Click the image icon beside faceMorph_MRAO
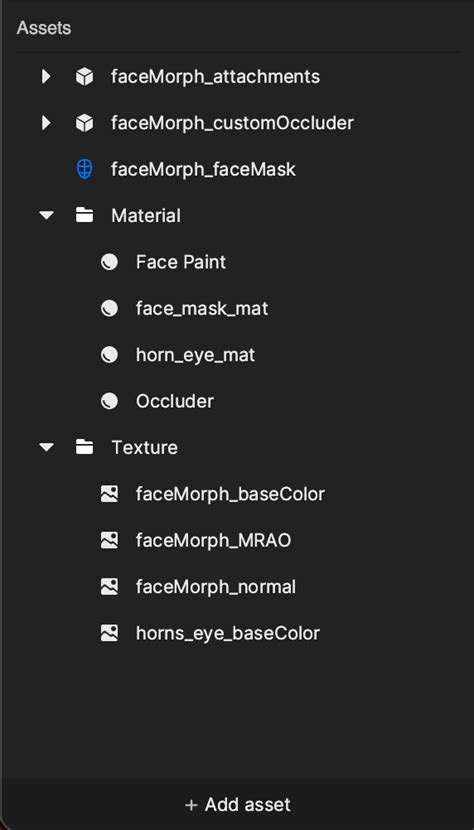474x830 pixels. pyautogui.click(x=109, y=540)
